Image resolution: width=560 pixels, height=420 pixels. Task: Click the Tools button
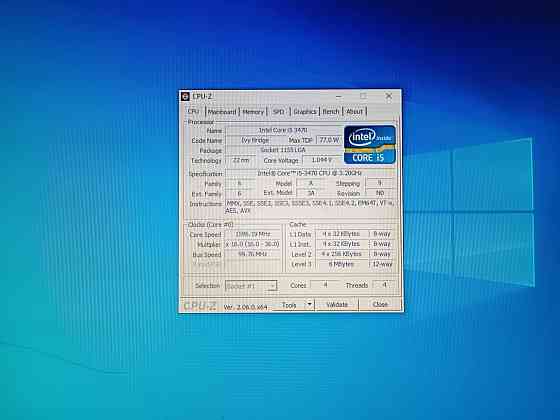(x=289, y=305)
